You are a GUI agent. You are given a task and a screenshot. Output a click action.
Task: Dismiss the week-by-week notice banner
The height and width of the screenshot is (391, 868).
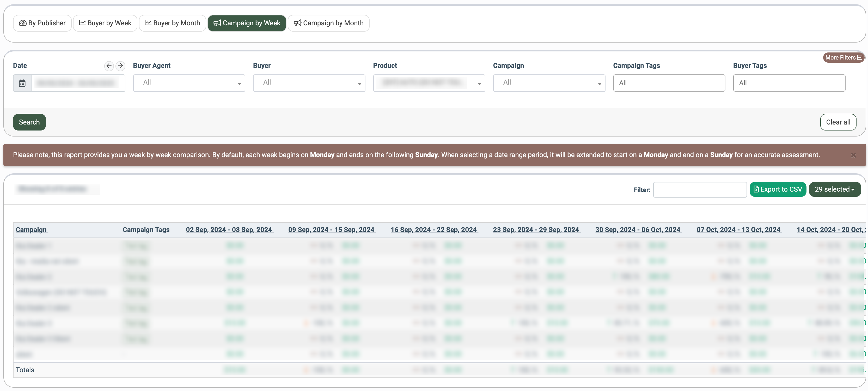pos(853,155)
